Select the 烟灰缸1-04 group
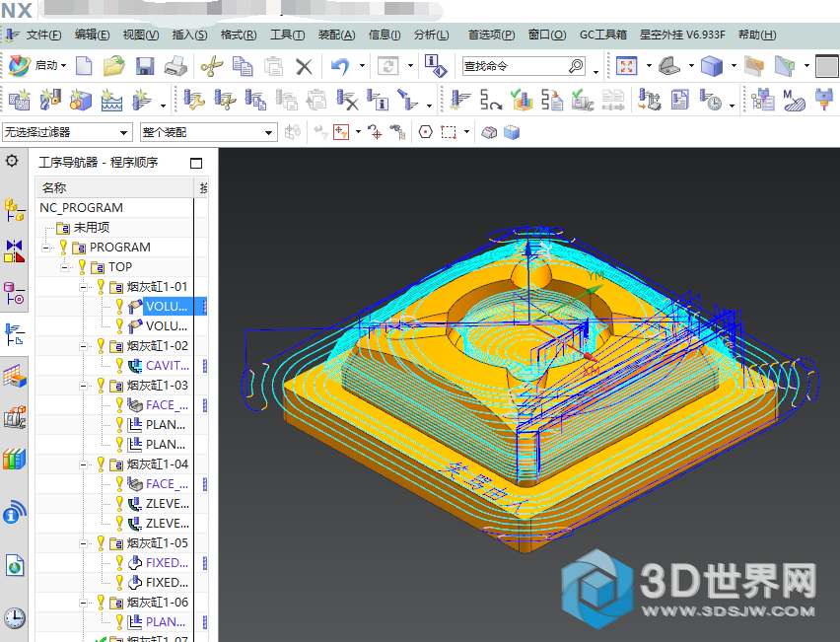The height and width of the screenshot is (642, 840). pos(158,464)
